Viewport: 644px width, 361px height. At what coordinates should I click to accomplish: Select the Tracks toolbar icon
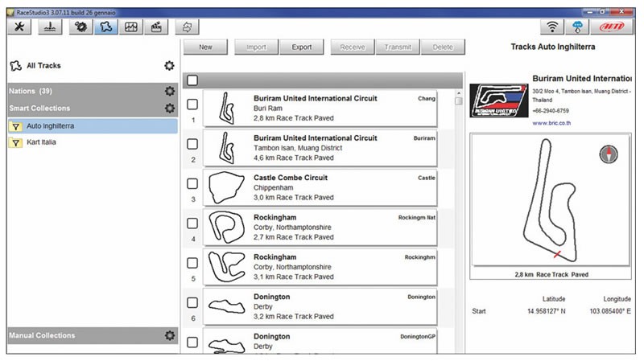tap(106, 27)
